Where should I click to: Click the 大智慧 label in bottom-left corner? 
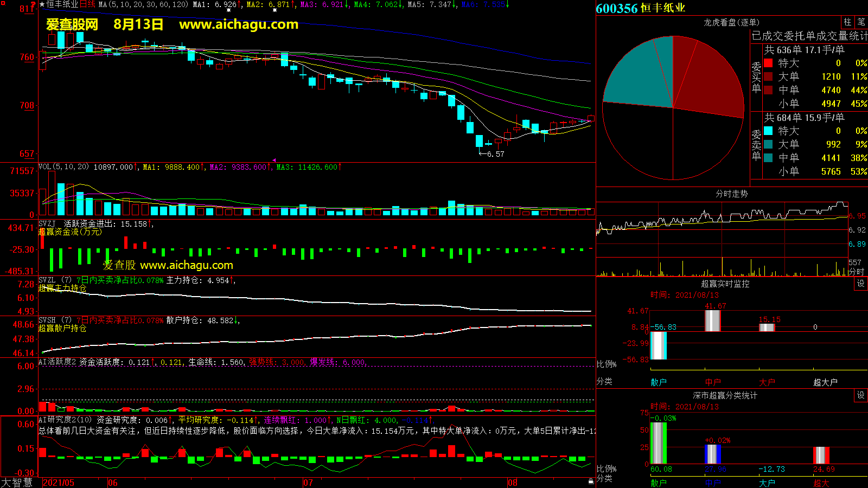pyautogui.click(x=17, y=483)
